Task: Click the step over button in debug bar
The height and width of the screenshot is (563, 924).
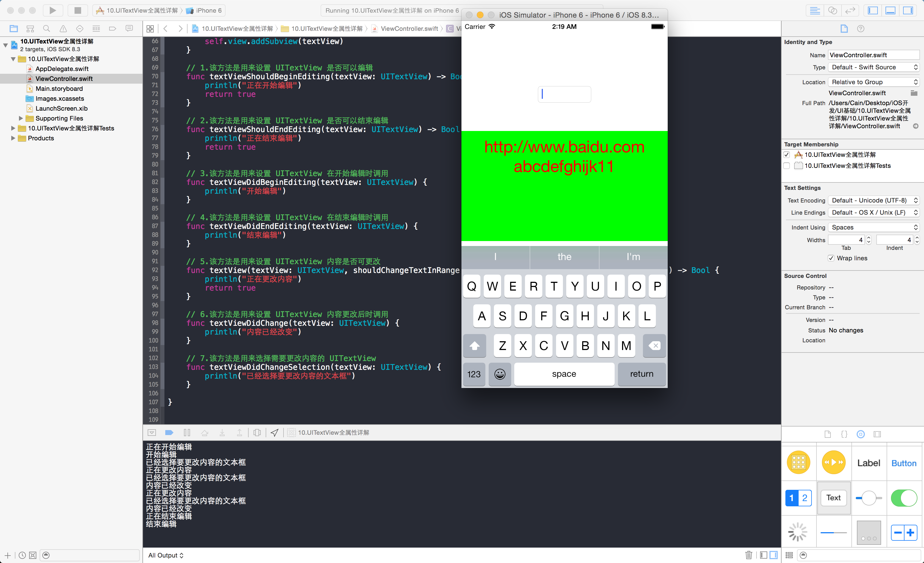Action: (204, 432)
